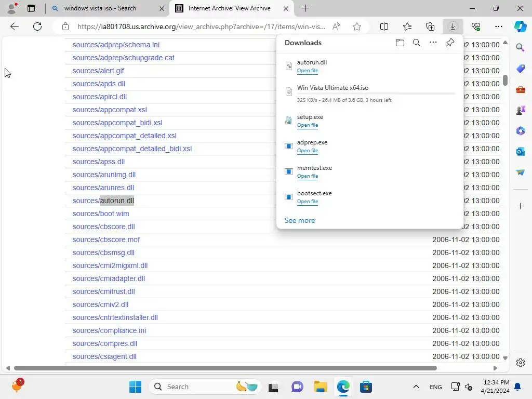The height and width of the screenshot is (399, 532).
Task: Open file link for memtest.exe
Action: click(308, 176)
